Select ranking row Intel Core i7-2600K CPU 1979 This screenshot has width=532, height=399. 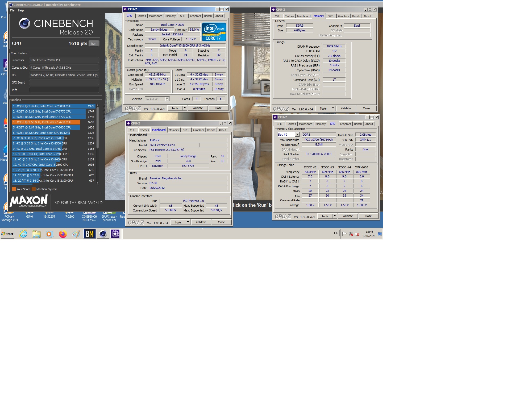click(53, 106)
